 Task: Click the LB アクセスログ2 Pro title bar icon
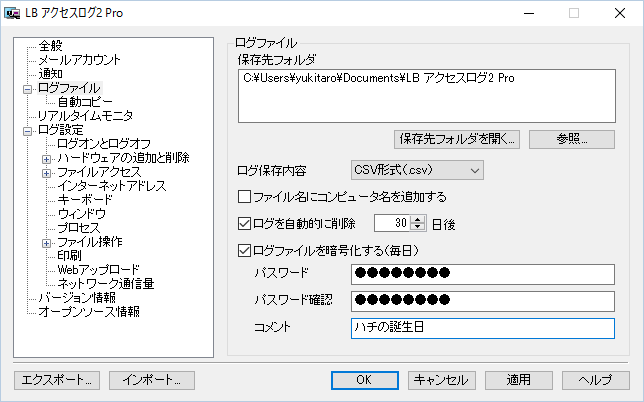[x=12, y=13]
